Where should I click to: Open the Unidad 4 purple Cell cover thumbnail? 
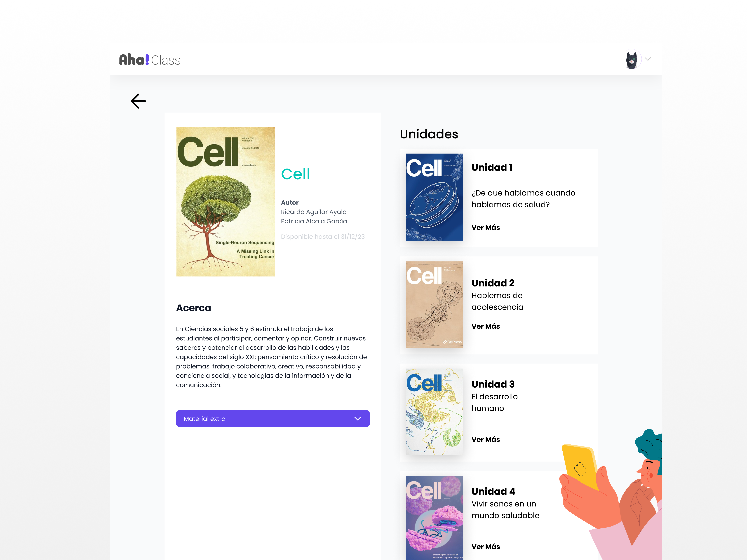coord(434,518)
